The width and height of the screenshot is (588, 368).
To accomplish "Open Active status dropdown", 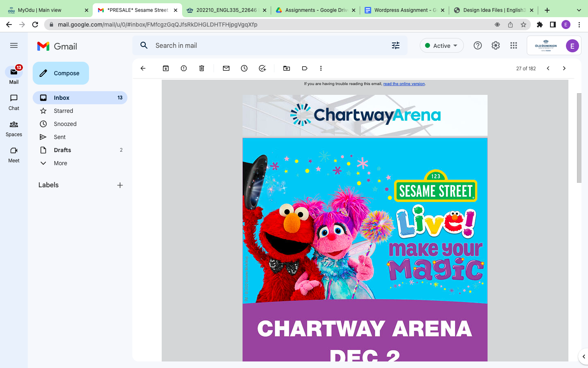I will point(442,45).
